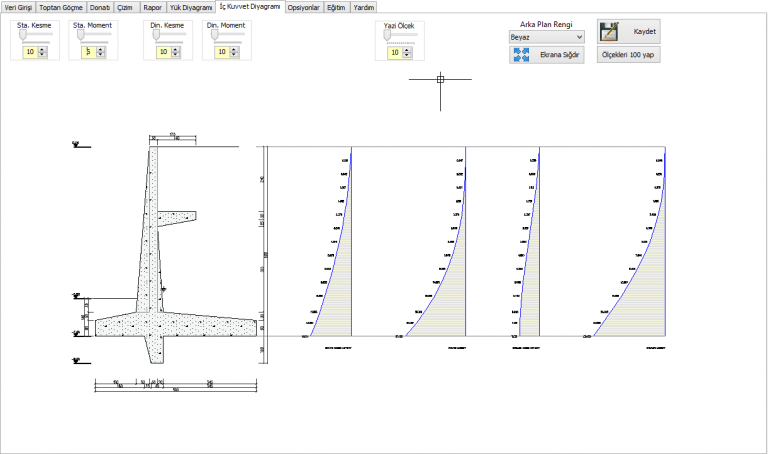768x454 pixels.
Task: Go to the Donatı tab
Action: pyautogui.click(x=100, y=7)
